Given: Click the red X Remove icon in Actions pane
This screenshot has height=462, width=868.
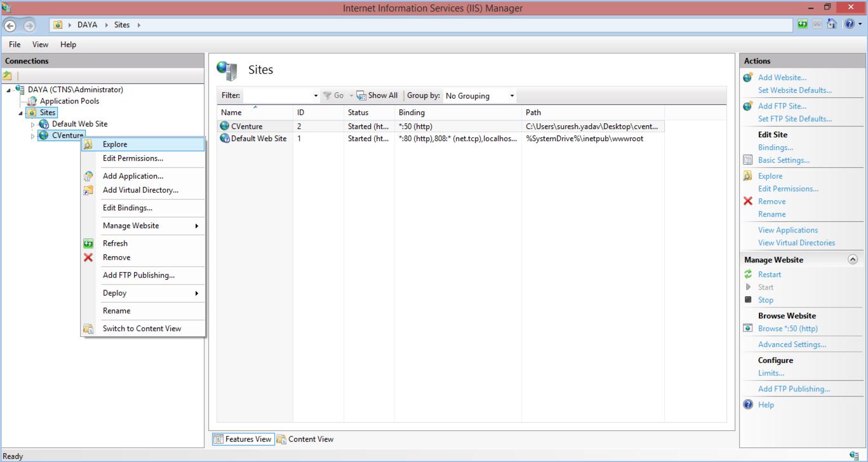Looking at the screenshot, I should tap(748, 201).
